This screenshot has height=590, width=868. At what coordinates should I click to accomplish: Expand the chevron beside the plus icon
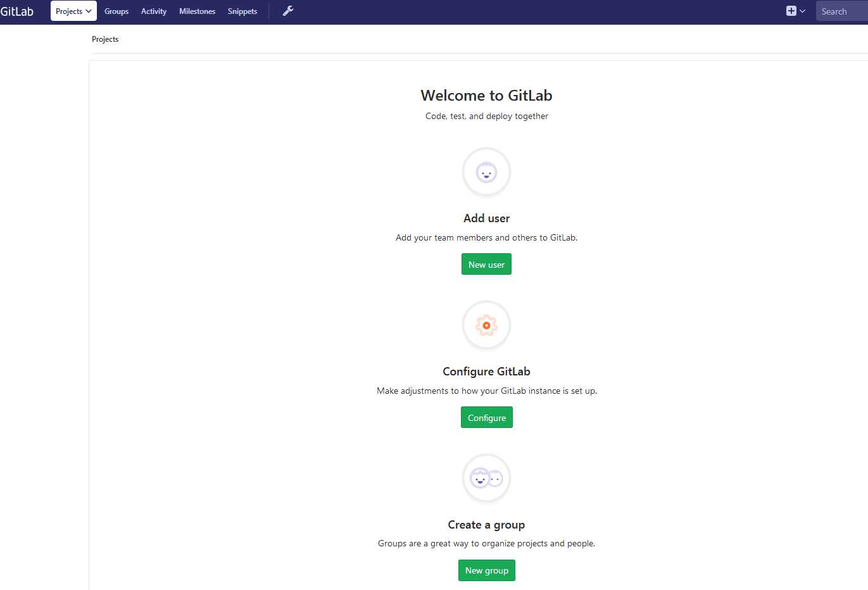802,11
